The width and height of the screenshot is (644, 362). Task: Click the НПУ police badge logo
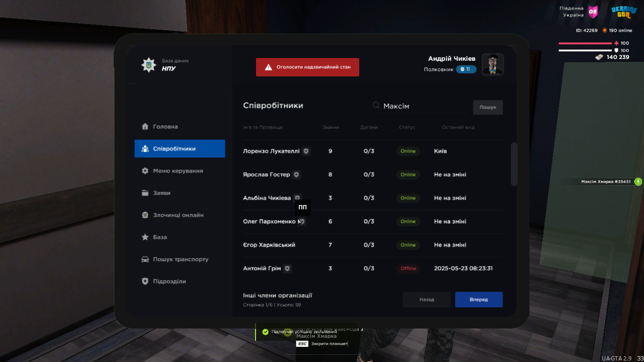point(148,64)
